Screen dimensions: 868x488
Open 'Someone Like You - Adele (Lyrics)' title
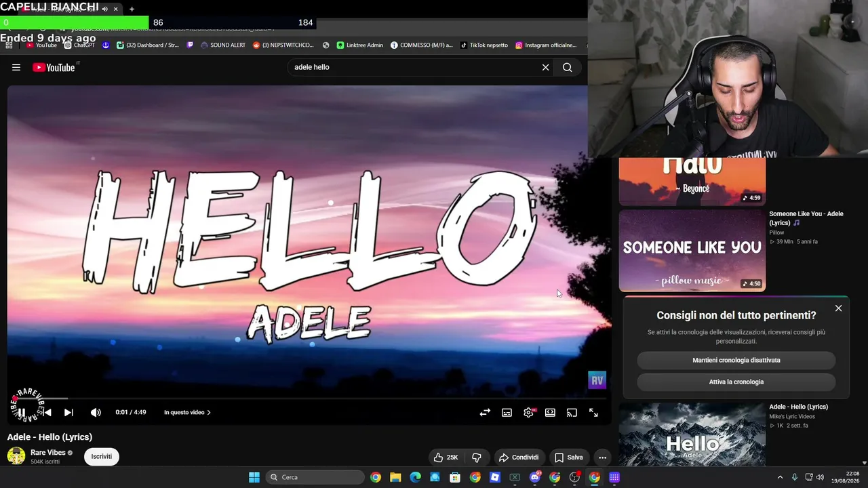(x=806, y=218)
